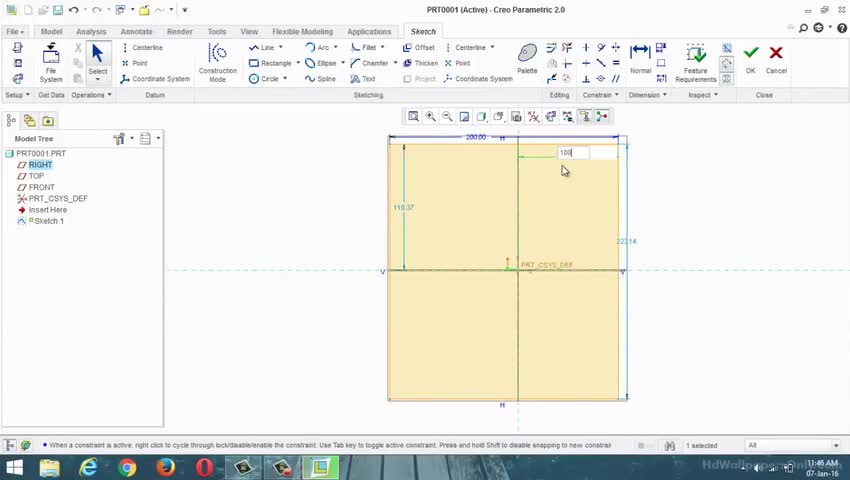Image resolution: width=850 pixels, height=480 pixels.
Task: Click the sketch Text tool
Action: tap(363, 79)
